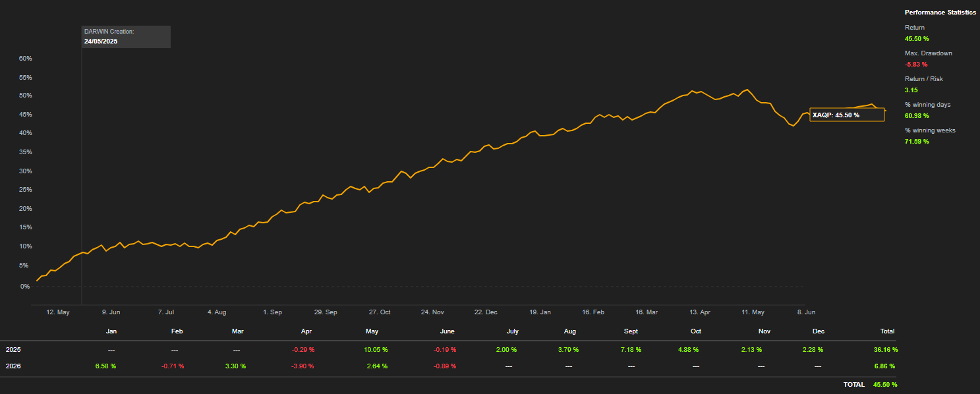Click the 30% y-axis label
This screenshot has width=980, height=394.
click(x=25, y=171)
